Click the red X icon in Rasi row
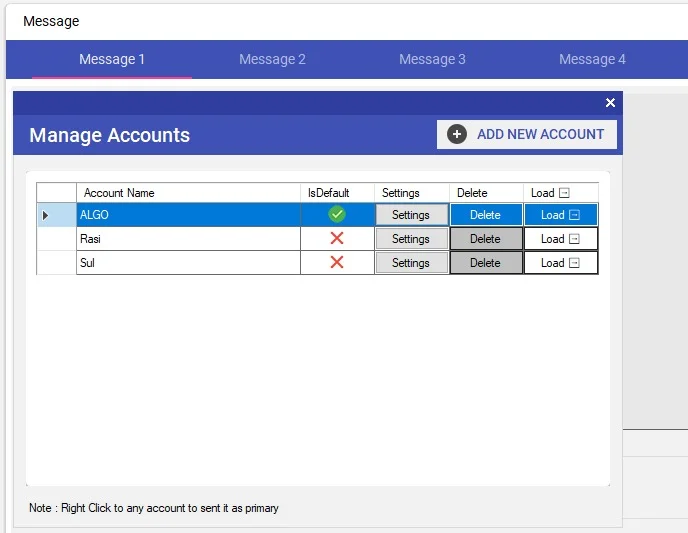The height and width of the screenshot is (533, 688). coord(337,239)
